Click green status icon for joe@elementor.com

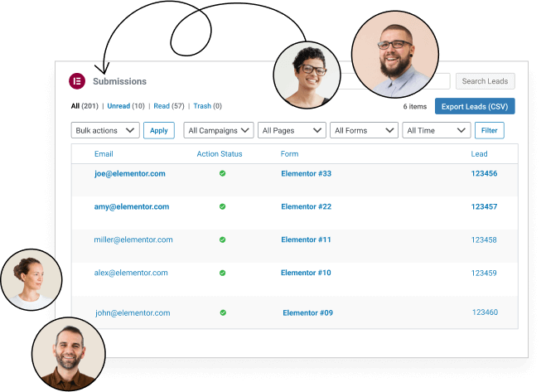click(222, 173)
